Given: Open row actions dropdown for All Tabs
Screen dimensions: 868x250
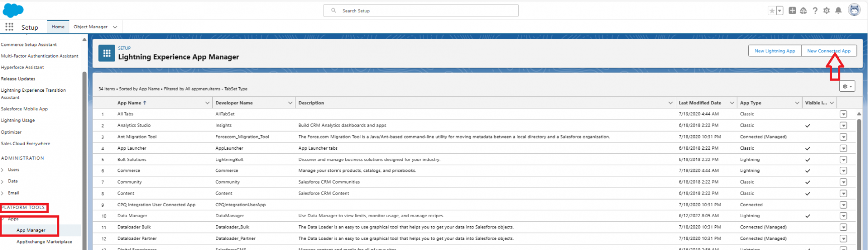Looking at the screenshot, I should point(843,114).
